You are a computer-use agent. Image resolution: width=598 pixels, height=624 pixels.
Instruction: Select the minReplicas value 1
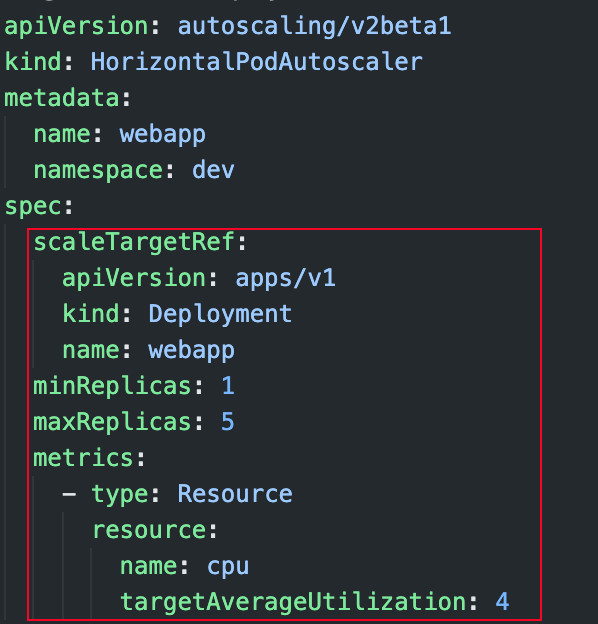pyautogui.click(x=228, y=386)
